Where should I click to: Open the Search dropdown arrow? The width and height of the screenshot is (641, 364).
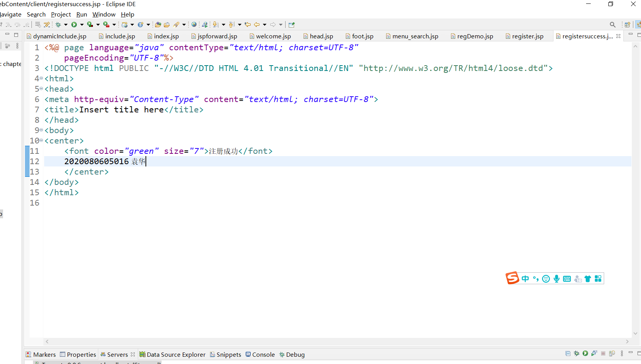(184, 25)
